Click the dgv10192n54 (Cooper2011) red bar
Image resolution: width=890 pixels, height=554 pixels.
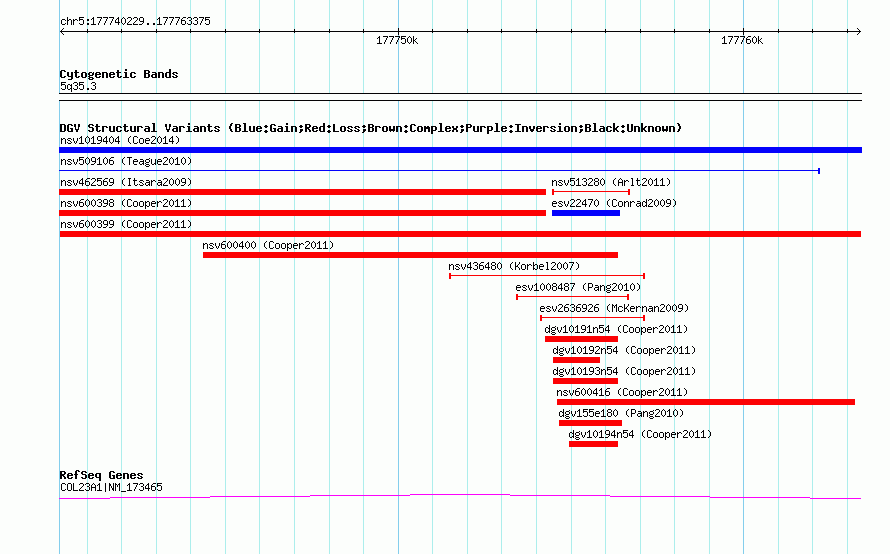[576, 360]
